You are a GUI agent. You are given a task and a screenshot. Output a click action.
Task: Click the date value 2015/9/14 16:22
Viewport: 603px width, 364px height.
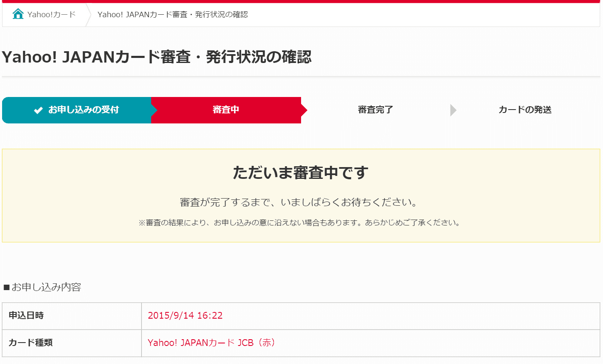(185, 316)
